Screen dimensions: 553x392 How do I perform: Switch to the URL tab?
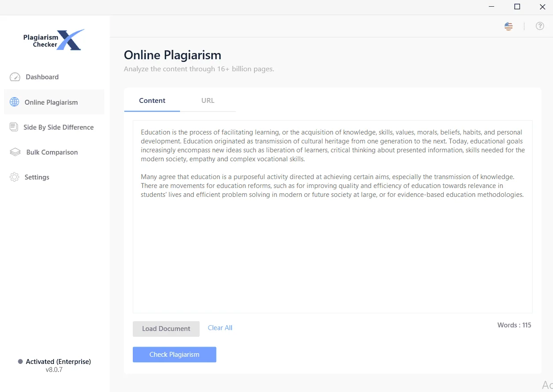click(x=208, y=101)
